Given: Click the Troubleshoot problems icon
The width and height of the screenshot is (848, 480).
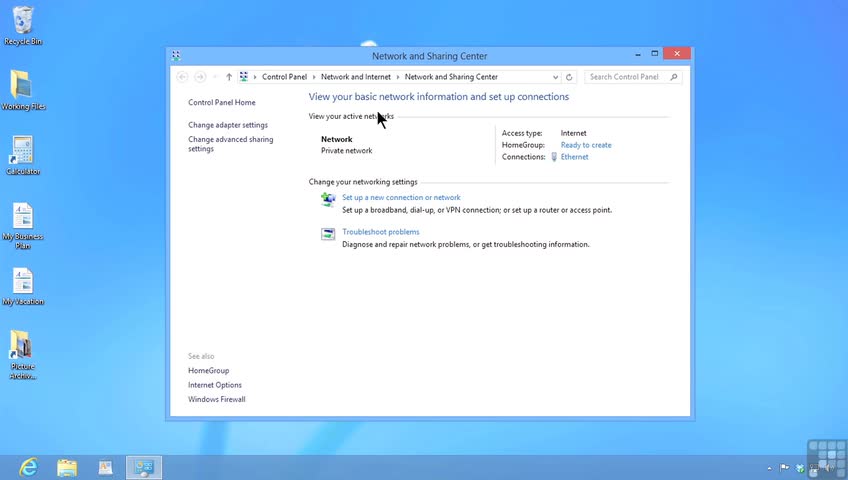Looking at the screenshot, I should [x=328, y=234].
